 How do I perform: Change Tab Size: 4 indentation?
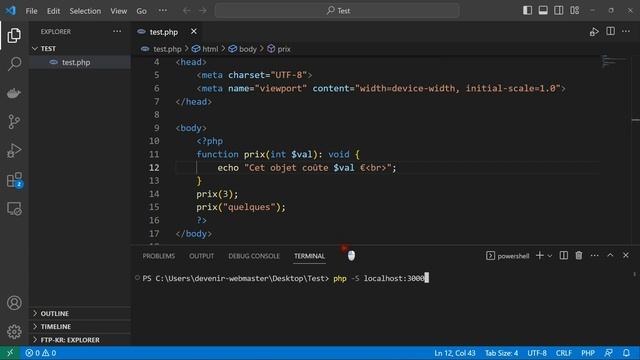(501, 353)
